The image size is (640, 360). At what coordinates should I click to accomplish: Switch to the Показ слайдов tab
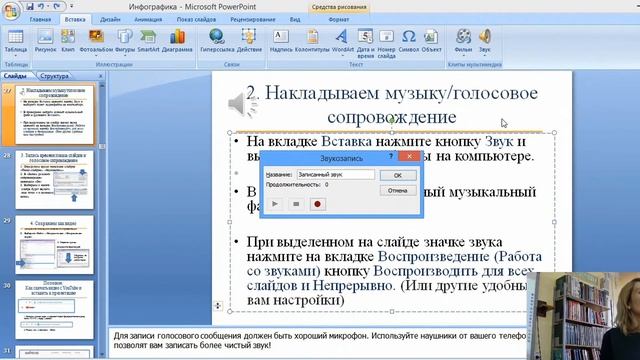click(196, 19)
